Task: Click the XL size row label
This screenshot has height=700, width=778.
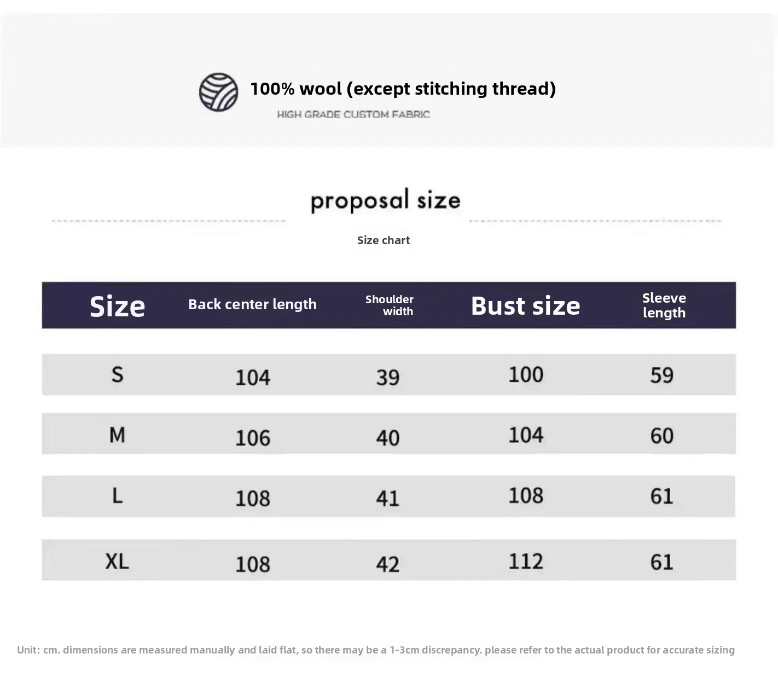Action: pyautogui.click(x=117, y=562)
